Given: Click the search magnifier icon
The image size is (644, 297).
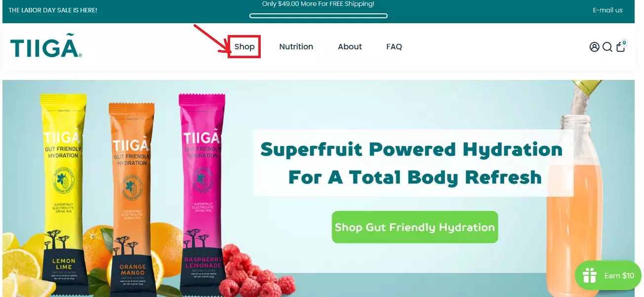Looking at the screenshot, I should click(607, 47).
